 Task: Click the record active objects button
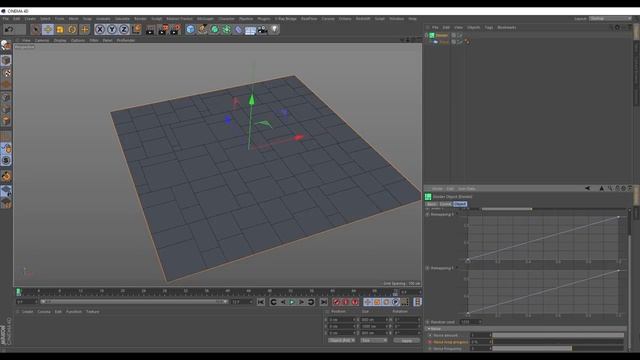(337, 302)
